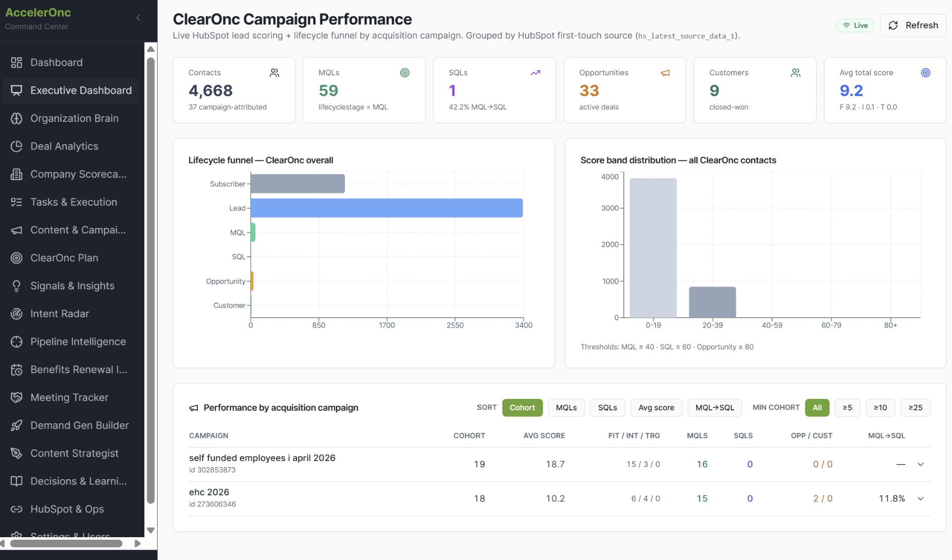
Task: Click the Dashboard grid icon in sidebar
Action: click(16, 62)
